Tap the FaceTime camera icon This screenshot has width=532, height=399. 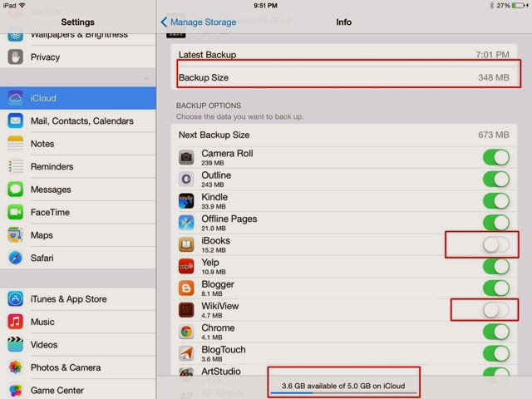(16, 212)
